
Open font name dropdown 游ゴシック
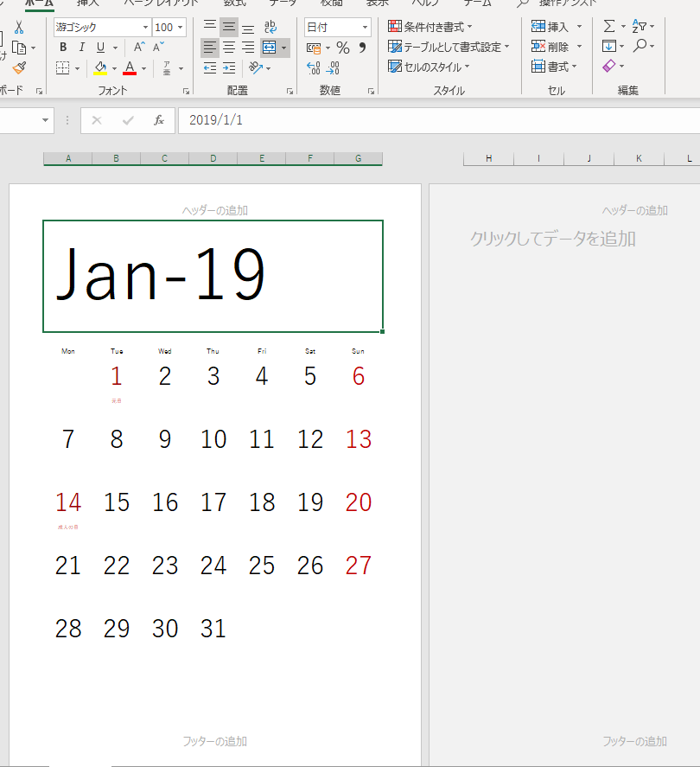coord(146,28)
